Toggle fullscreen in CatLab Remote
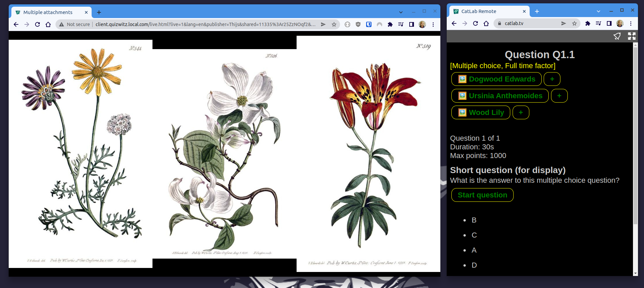The width and height of the screenshot is (644, 288). tap(632, 36)
